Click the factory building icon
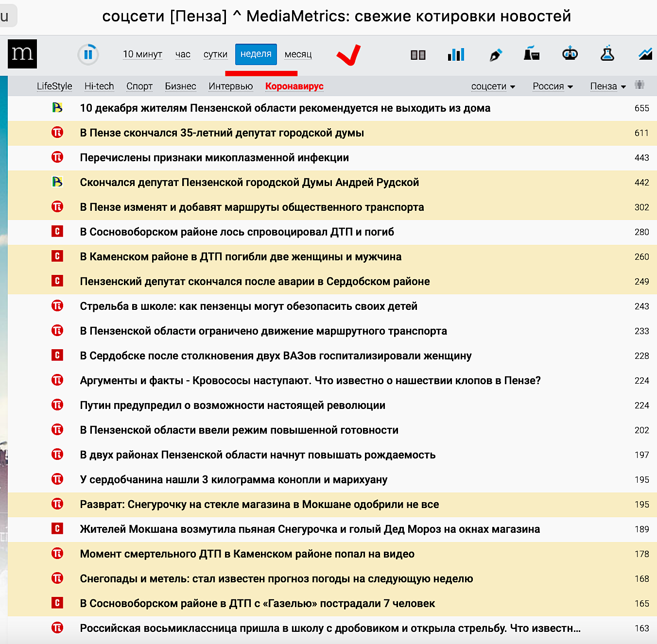 tap(532, 53)
